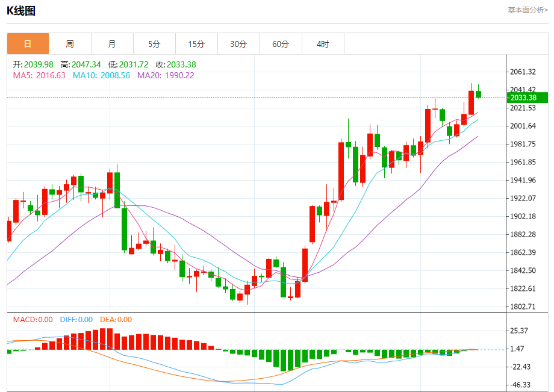The image size is (554, 392).
Task: Click the 2061.32 price axis label
Action: click(x=523, y=72)
